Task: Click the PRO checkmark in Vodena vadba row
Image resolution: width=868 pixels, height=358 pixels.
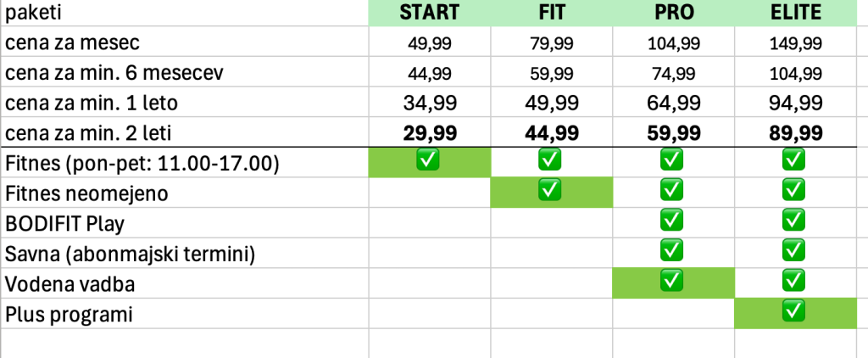Action: pos(672,282)
